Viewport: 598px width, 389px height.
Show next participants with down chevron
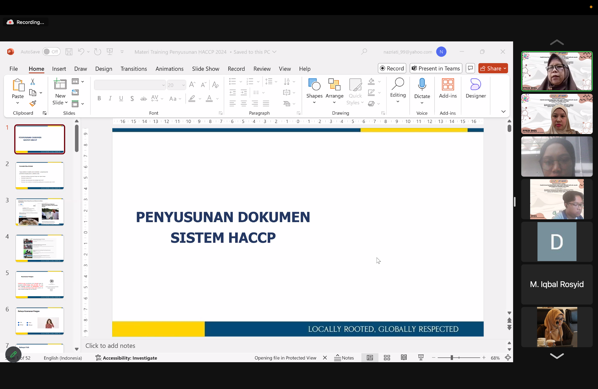point(557,356)
